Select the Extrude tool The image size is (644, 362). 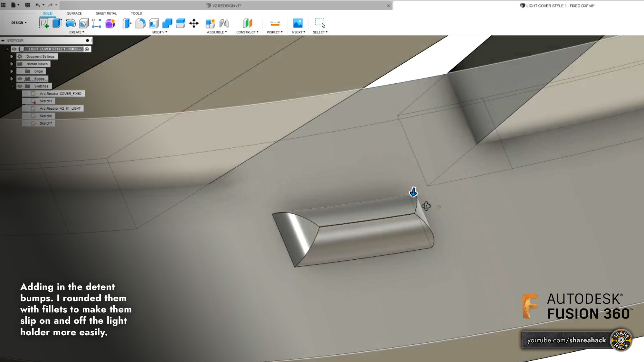pos(57,23)
